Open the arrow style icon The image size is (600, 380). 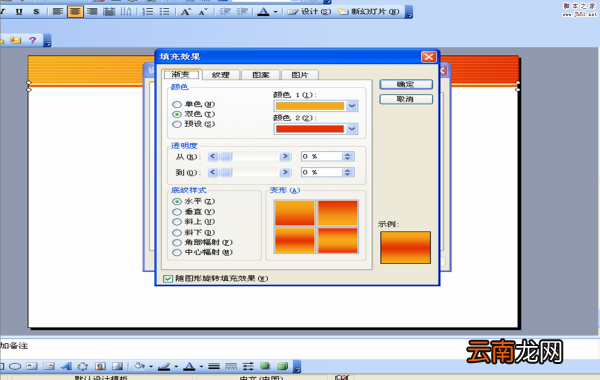coord(248,366)
